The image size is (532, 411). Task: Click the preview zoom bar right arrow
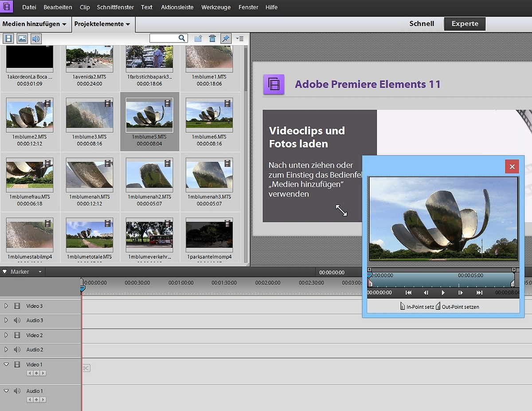tap(514, 269)
